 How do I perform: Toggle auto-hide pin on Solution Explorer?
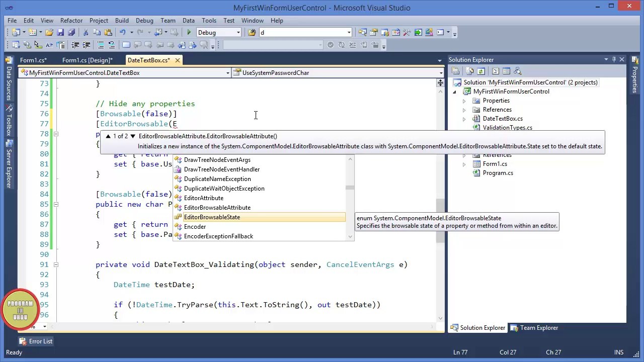614,59
